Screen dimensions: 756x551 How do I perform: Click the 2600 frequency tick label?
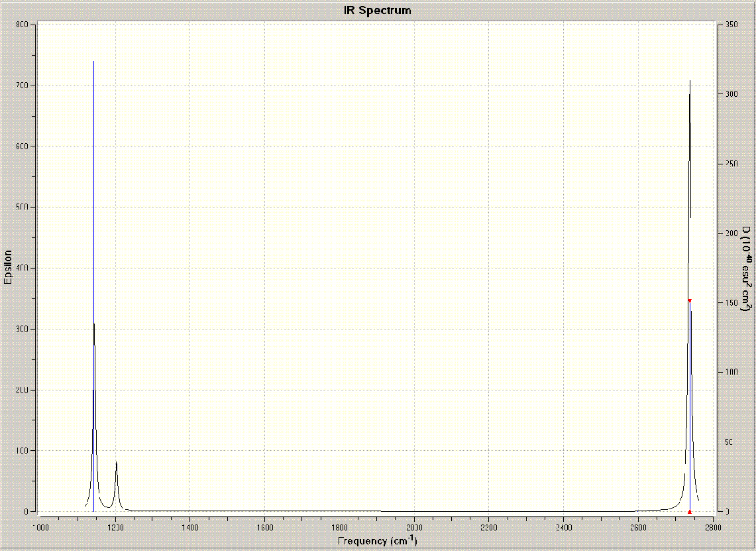coord(638,527)
